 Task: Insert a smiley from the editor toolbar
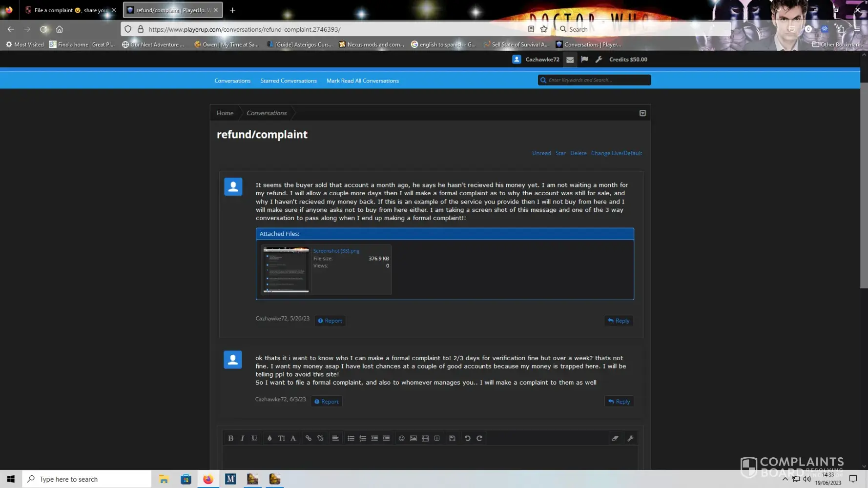click(x=401, y=438)
